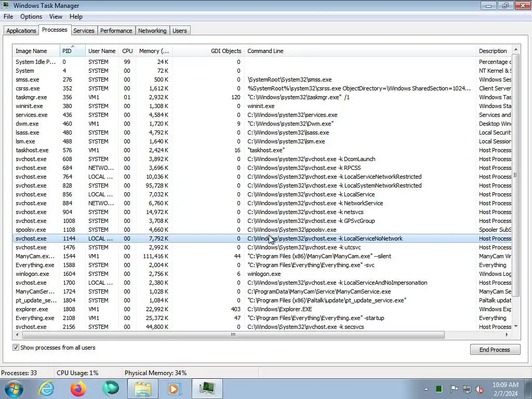
Task: Select Everything.exe process with PID 2108
Action: tap(262, 318)
